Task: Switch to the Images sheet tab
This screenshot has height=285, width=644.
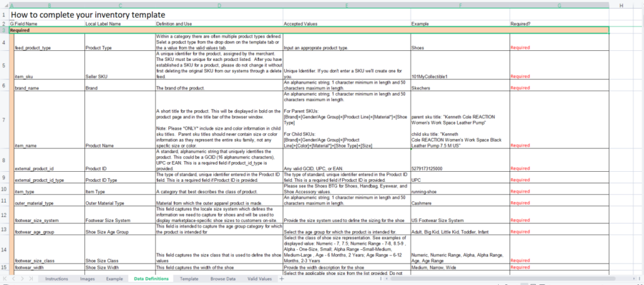Action: click(87, 279)
